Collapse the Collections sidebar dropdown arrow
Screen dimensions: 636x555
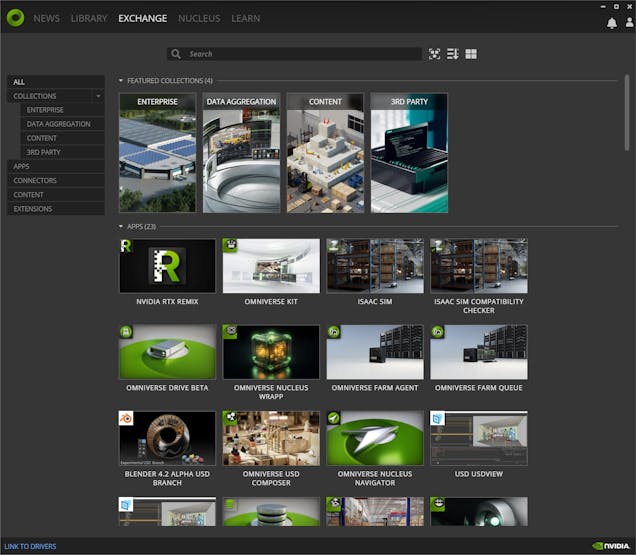(x=97, y=96)
